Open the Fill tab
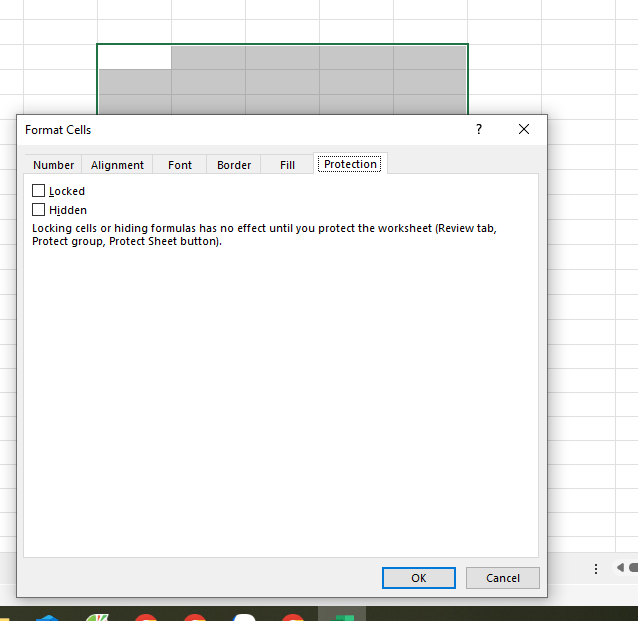Viewport: 638px width, 621px height. tap(287, 165)
